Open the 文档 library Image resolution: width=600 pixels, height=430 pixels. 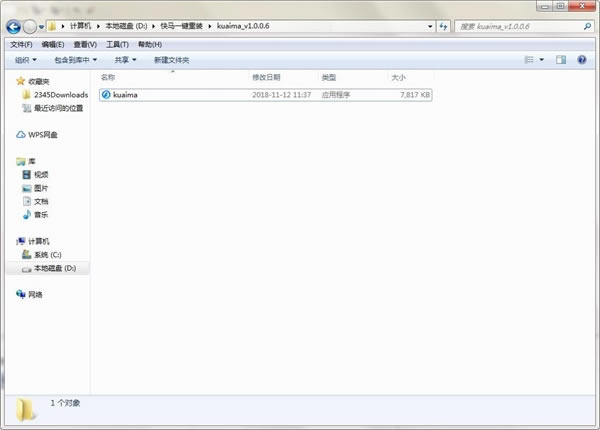coord(41,202)
